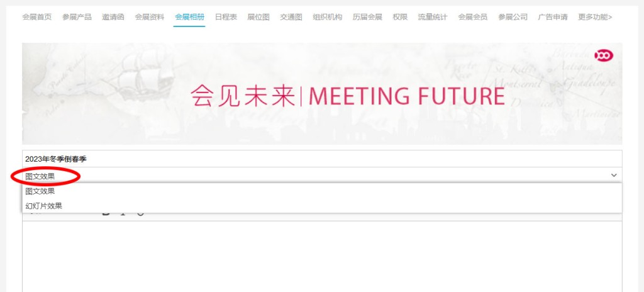Open the 交通图 tab
This screenshot has height=292, width=644.
point(291,17)
